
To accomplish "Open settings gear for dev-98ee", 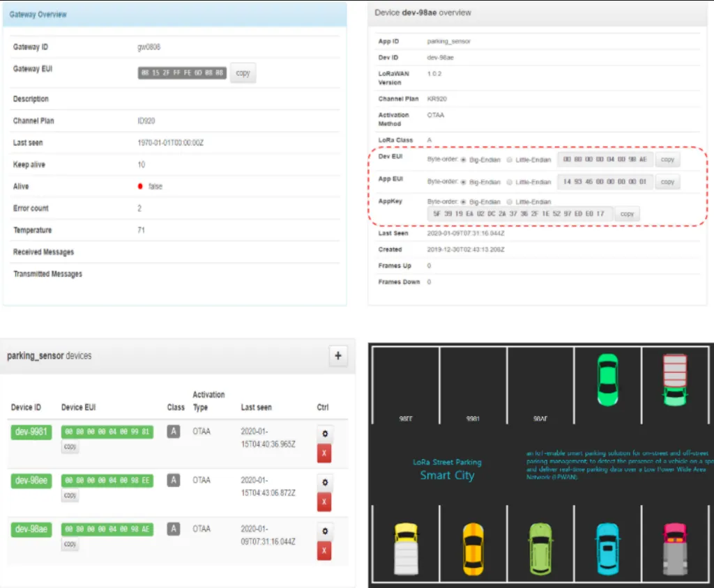I will point(325,482).
